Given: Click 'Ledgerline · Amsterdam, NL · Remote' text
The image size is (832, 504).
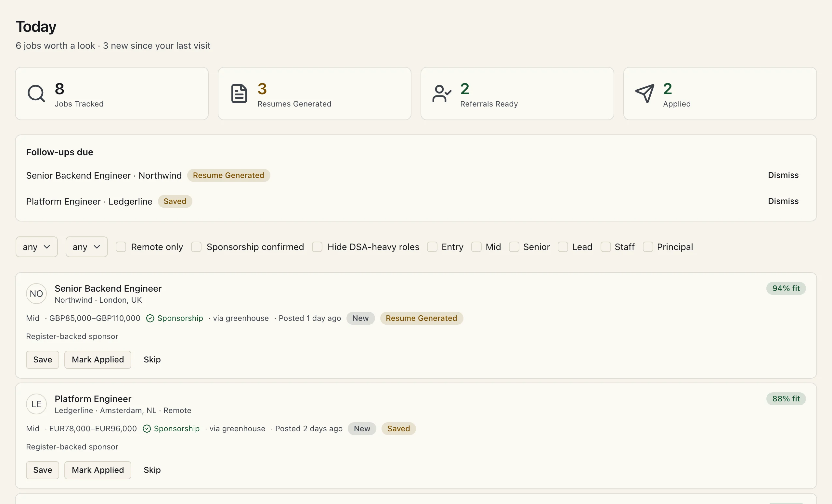Looking at the screenshot, I should pos(123,410).
